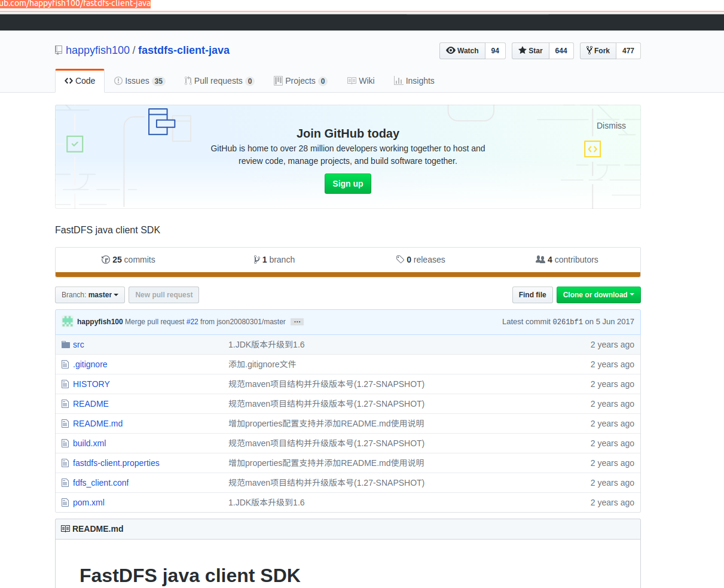Click the branch icon next to 1 branch
The width and height of the screenshot is (724, 588).
coord(256,260)
